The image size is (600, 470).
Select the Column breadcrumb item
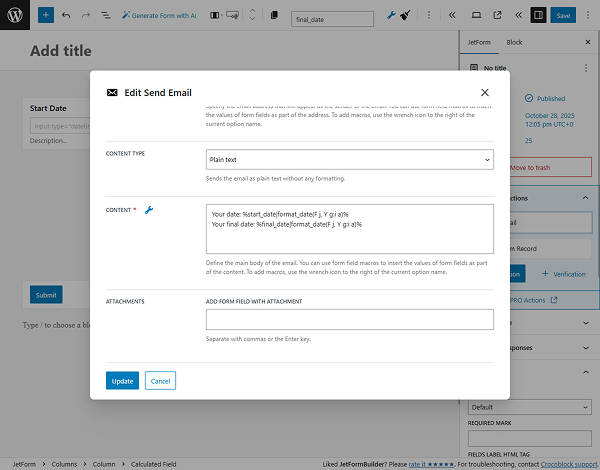coord(104,464)
